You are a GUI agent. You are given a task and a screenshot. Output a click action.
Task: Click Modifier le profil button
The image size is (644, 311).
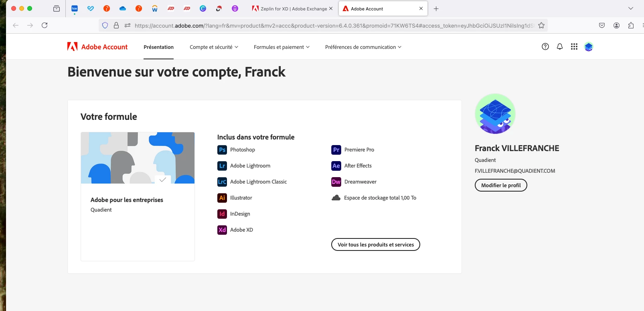(501, 185)
